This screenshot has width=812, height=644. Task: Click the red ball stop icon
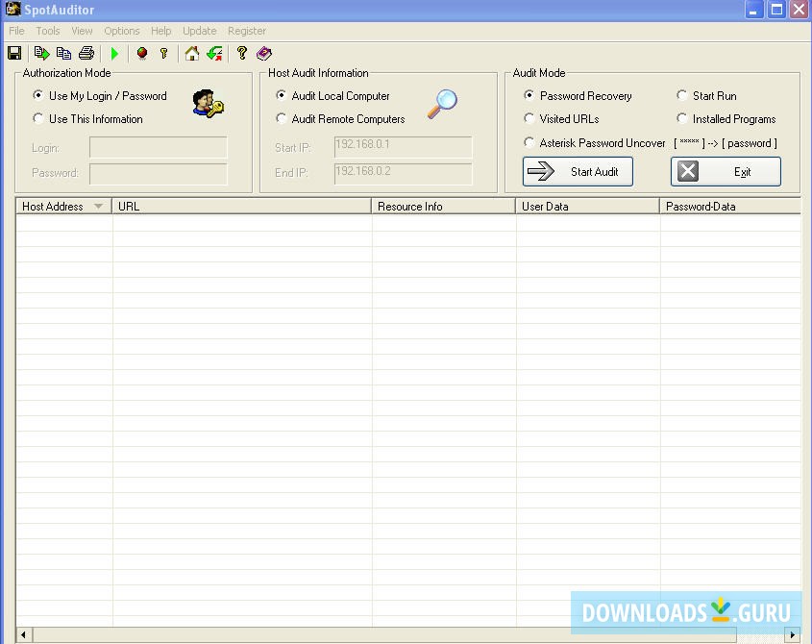[x=142, y=53]
